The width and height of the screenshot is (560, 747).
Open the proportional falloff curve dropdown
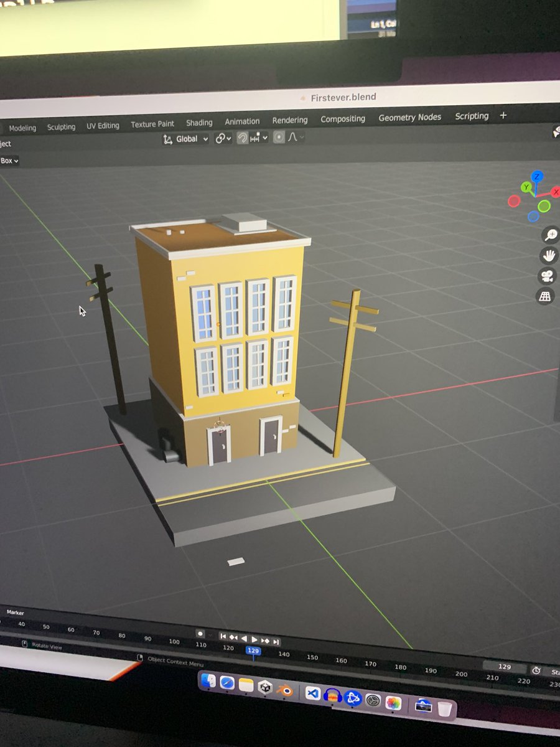click(295, 137)
